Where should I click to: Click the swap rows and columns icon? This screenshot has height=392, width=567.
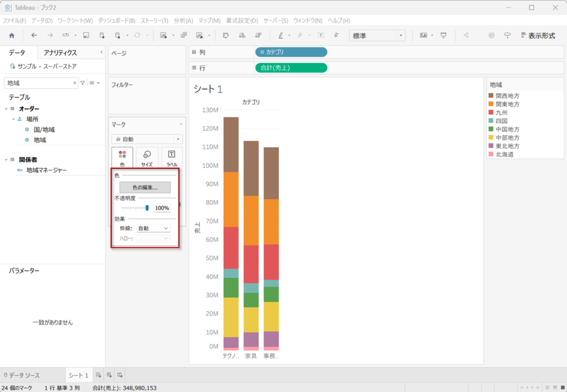pos(226,35)
